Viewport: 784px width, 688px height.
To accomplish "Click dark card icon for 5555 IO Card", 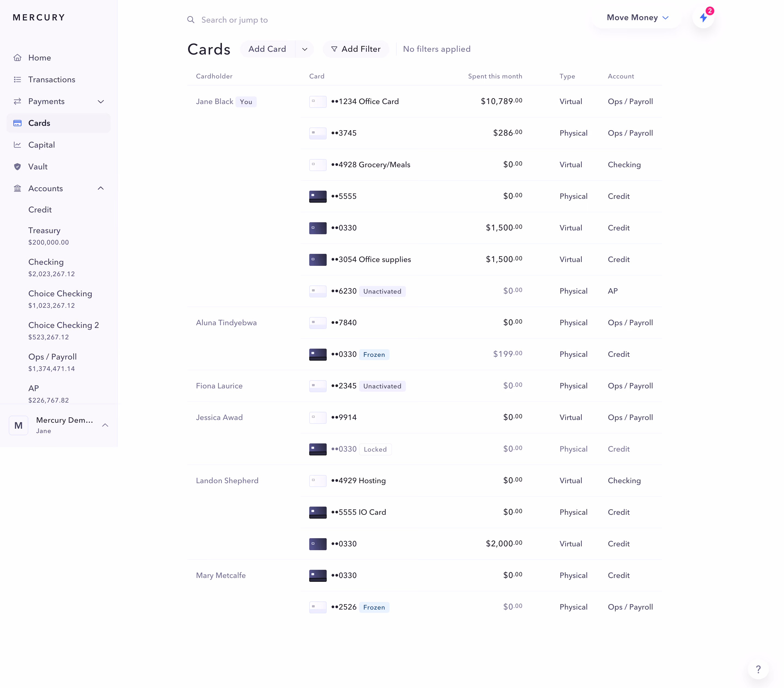I will tap(318, 512).
